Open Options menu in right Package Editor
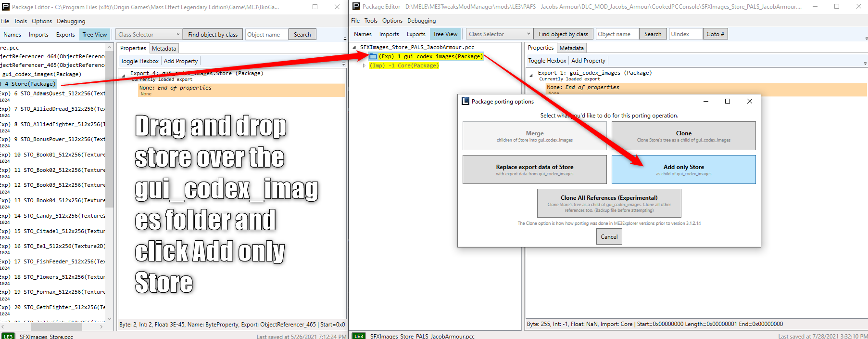Image resolution: width=868 pixels, height=339 pixels. click(392, 21)
